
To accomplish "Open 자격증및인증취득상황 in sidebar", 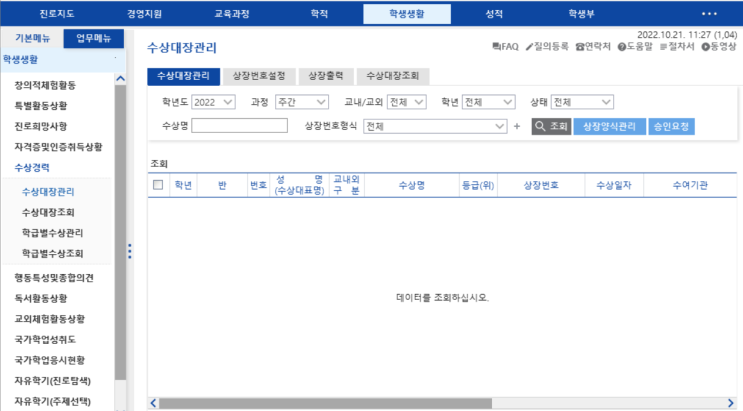I will [58, 147].
